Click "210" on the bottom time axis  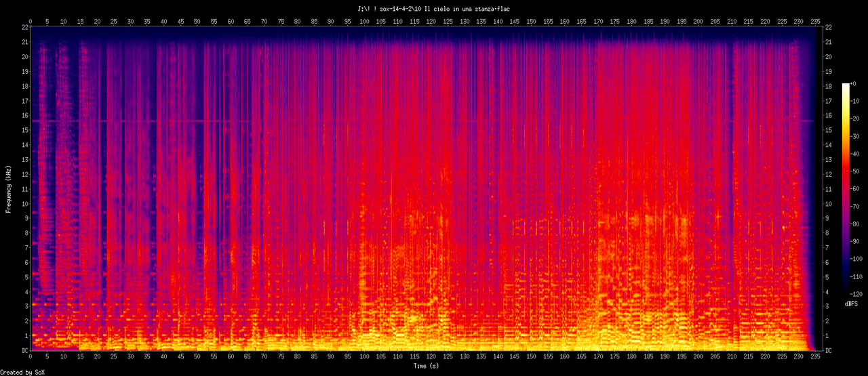pyautogui.click(x=732, y=358)
